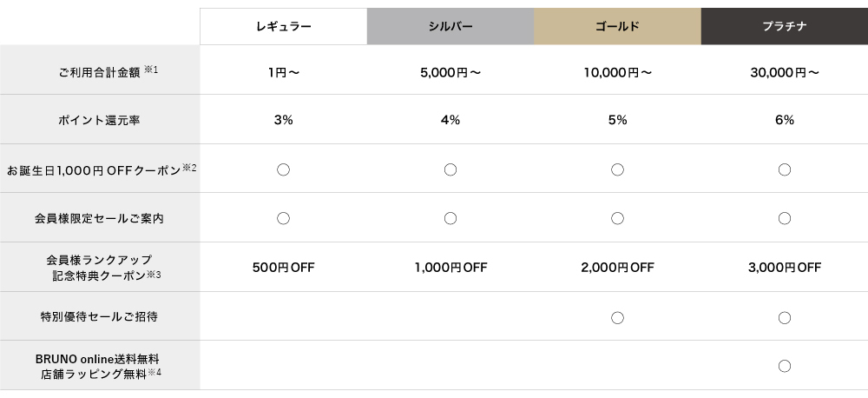Select the ゴールド rank header
Screen dimensions: 868x398
coord(617,27)
